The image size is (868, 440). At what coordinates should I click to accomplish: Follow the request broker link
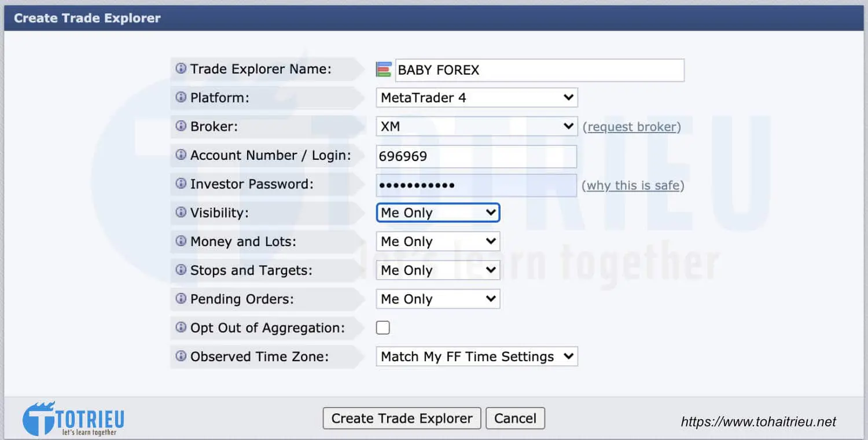click(x=632, y=127)
